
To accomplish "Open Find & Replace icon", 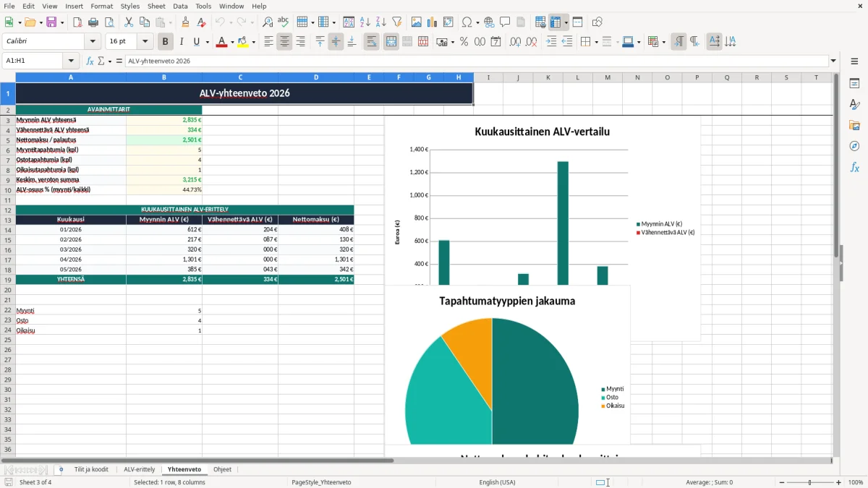I will 268,22.
